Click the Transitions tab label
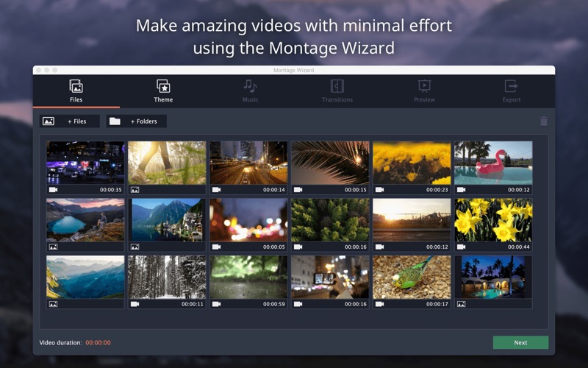The height and width of the screenshot is (368, 588). (337, 99)
